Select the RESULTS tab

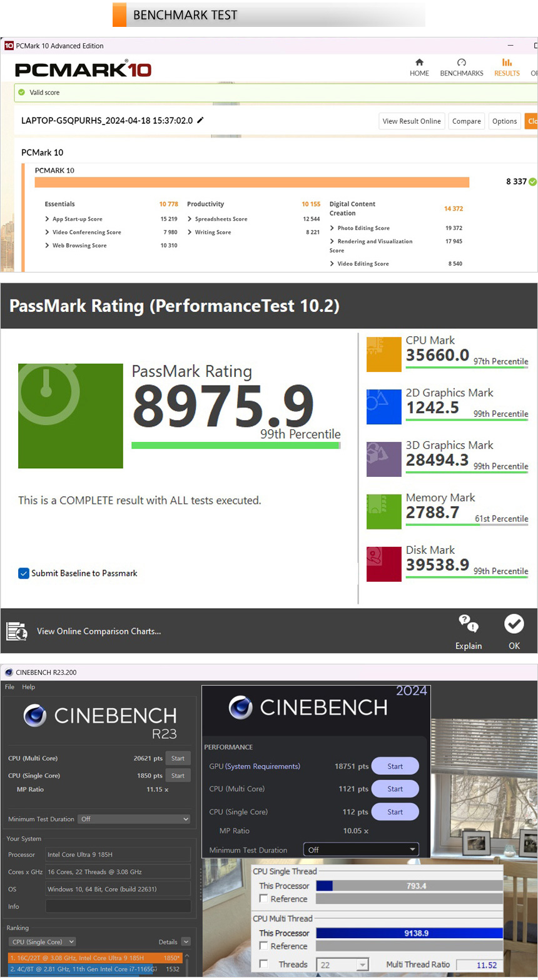tap(507, 67)
